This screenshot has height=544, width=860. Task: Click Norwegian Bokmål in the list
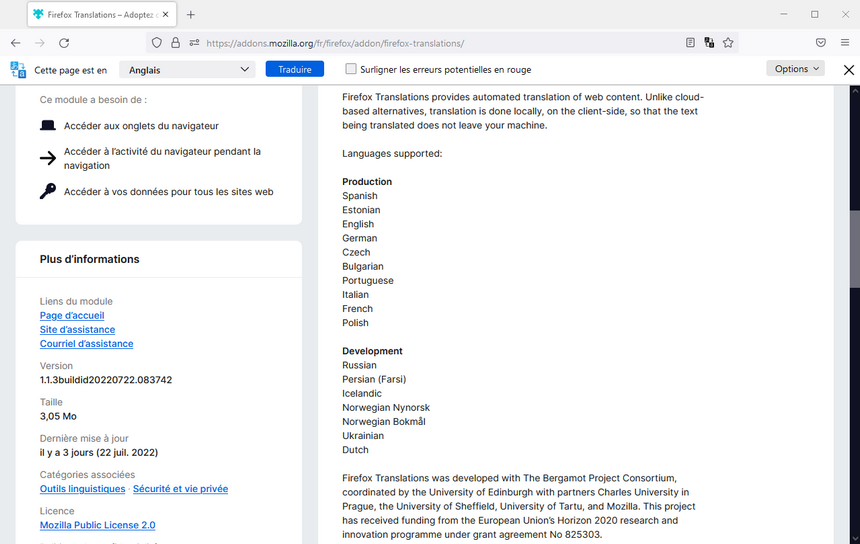coord(384,422)
